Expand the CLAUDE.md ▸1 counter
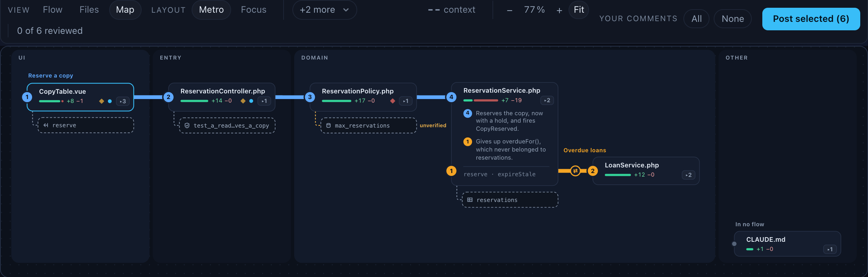 pos(830,249)
